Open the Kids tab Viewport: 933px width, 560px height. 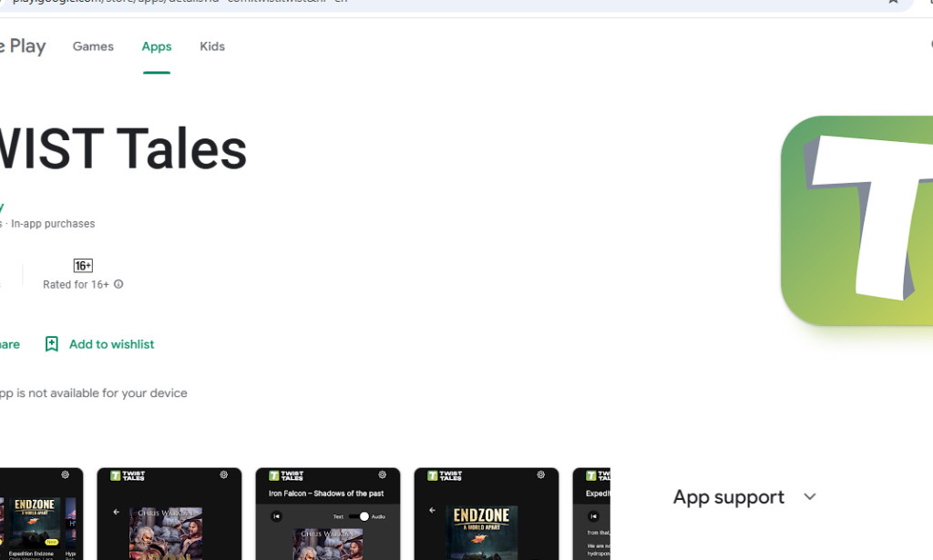[211, 46]
